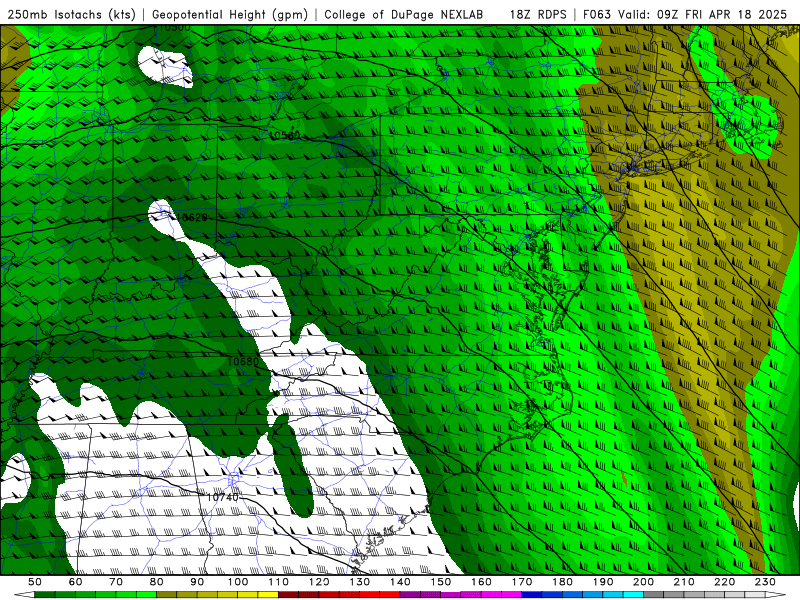Click the 170 value on the color scale
This screenshot has width=800, height=600.
[x=522, y=582]
